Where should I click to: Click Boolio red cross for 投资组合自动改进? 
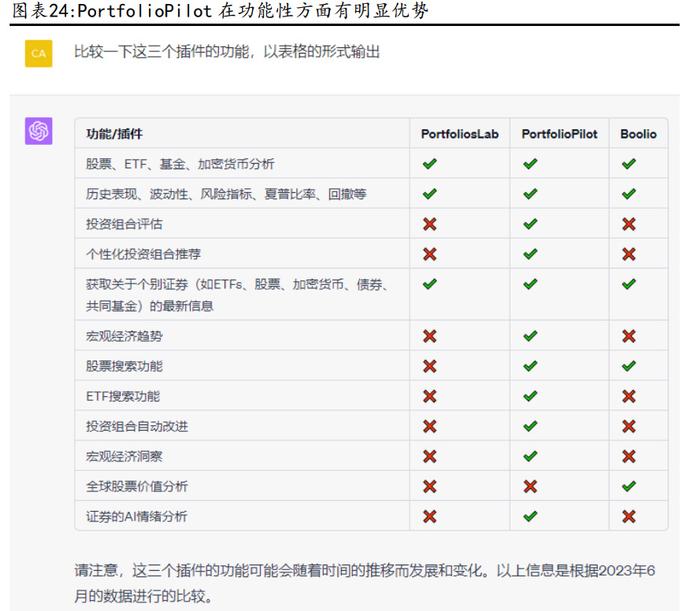coord(629,426)
